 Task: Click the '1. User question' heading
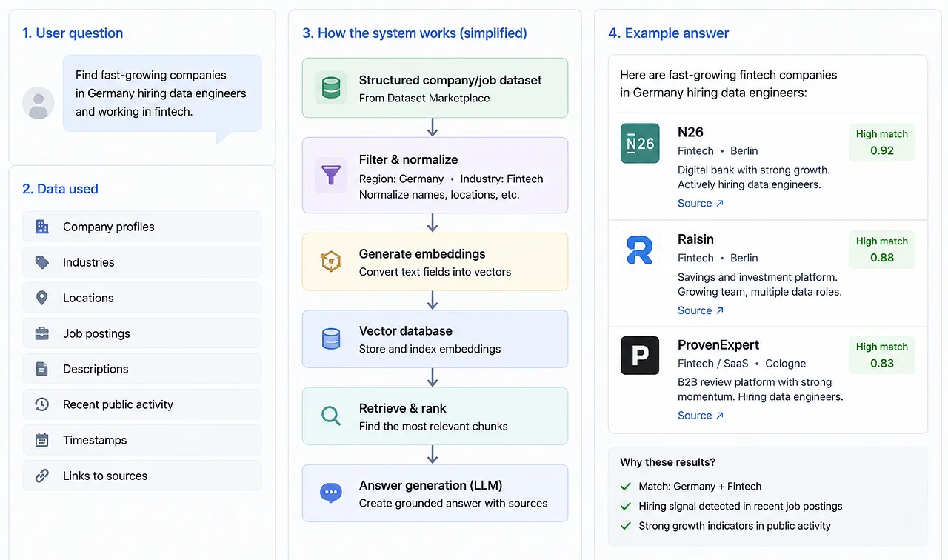coord(73,33)
